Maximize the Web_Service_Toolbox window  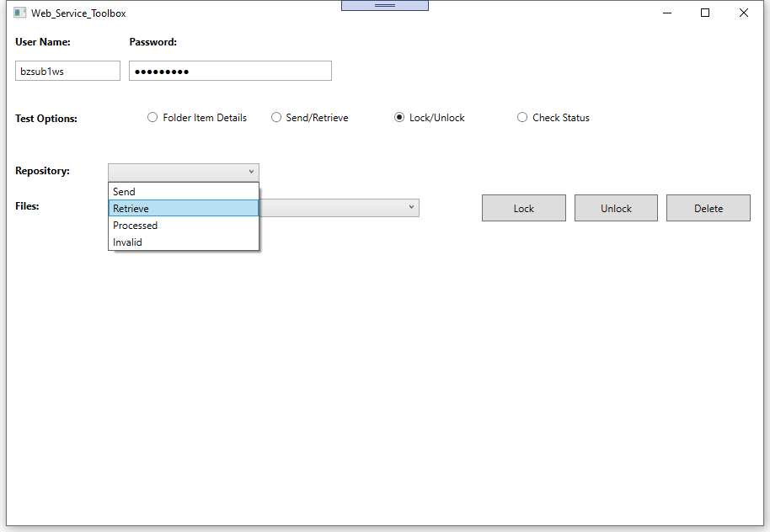point(705,13)
